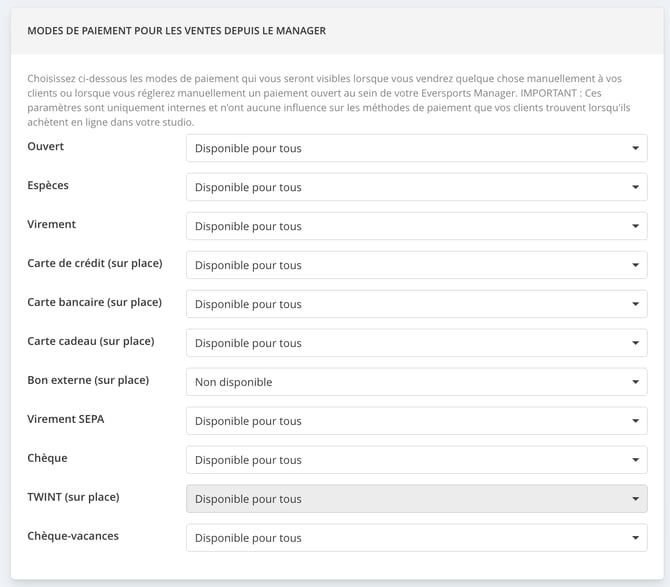Open the Espèces payment dropdown

417,187
